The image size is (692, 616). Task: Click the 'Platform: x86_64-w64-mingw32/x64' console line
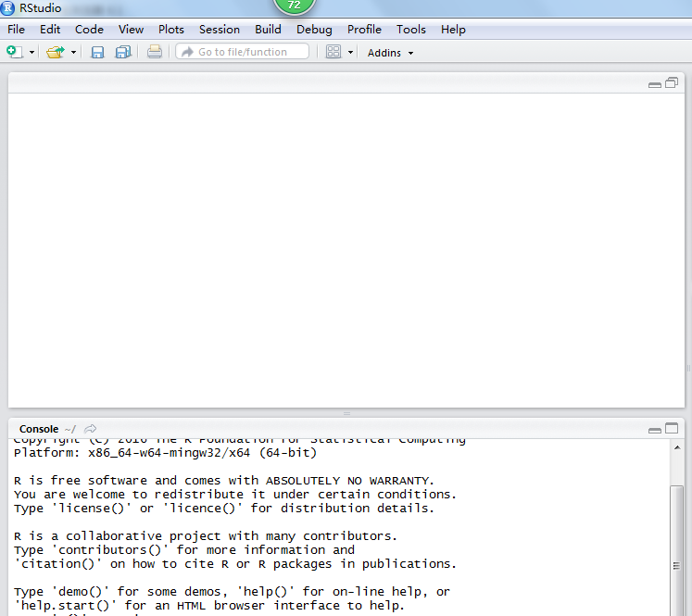[165, 453]
